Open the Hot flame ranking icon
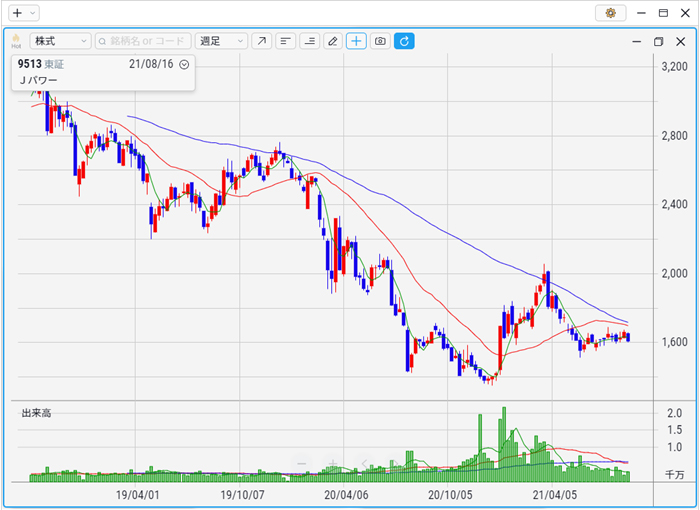 (16, 41)
